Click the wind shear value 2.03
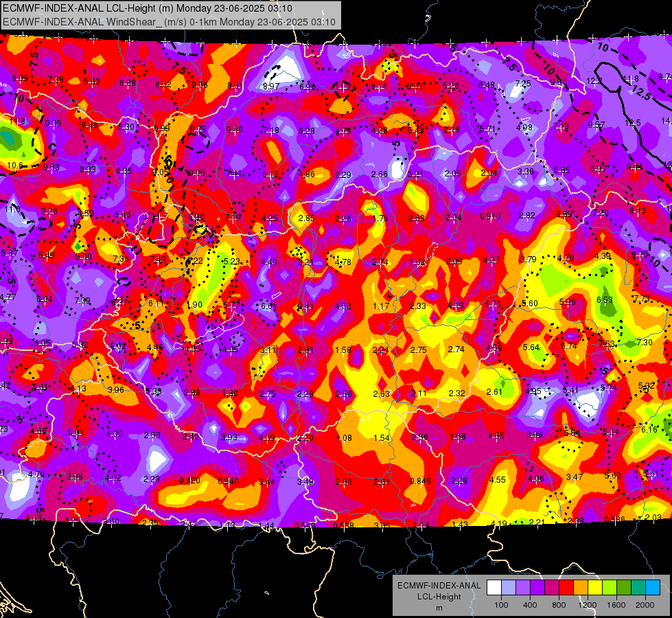 click(x=653, y=517)
